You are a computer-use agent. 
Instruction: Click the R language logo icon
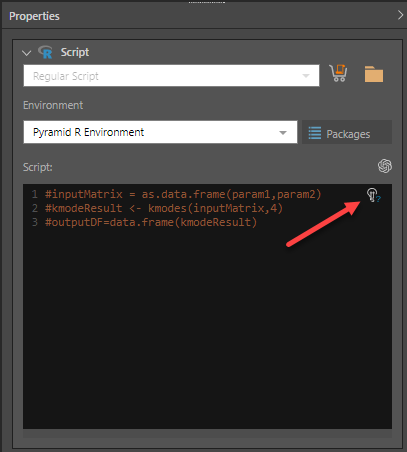click(45, 52)
